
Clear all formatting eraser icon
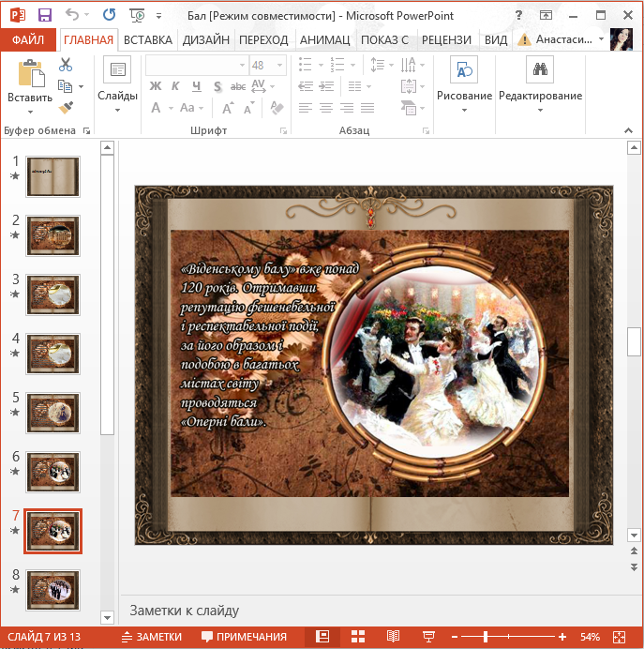point(277,108)
